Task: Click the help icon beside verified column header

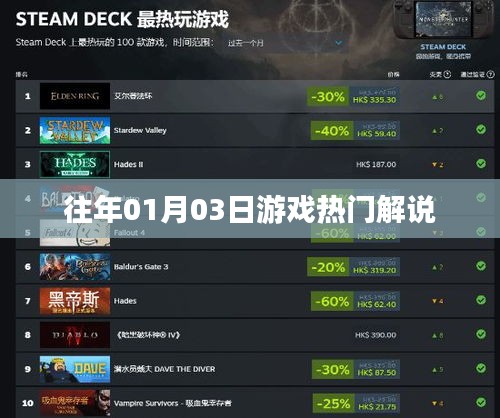Action: point(490,74)
